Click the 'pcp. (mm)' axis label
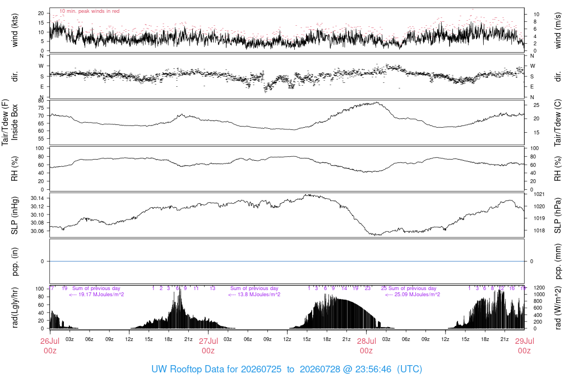Viewport: 574px width, 392px height. [558, 262]
